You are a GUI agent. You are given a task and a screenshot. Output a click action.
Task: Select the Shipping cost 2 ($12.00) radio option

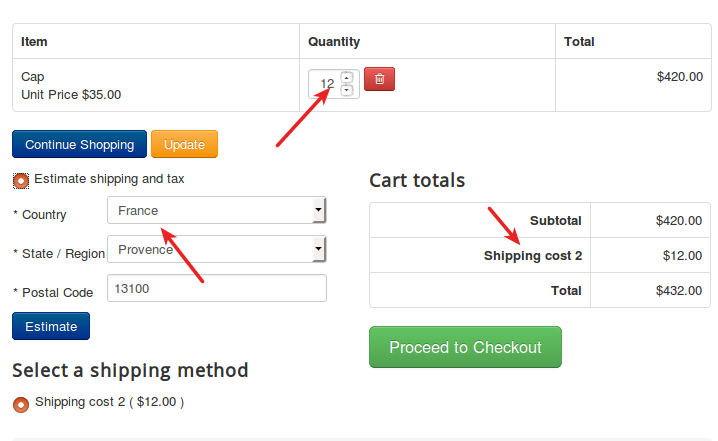(21, 404)
